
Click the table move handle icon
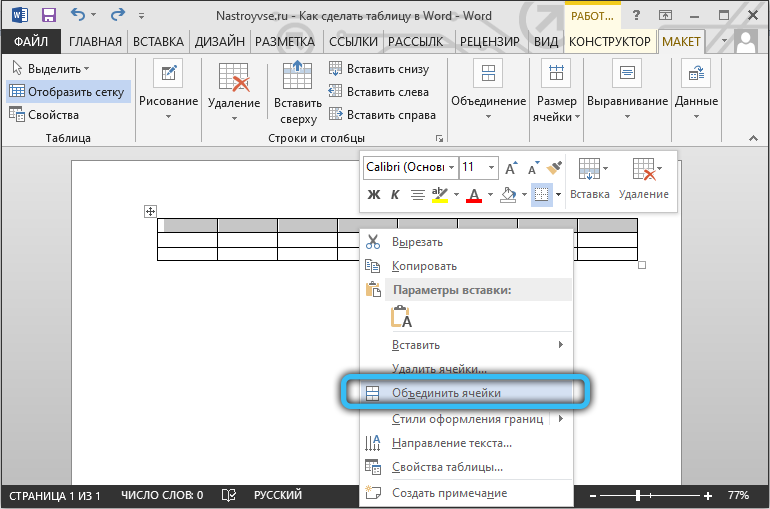[151, 211]
